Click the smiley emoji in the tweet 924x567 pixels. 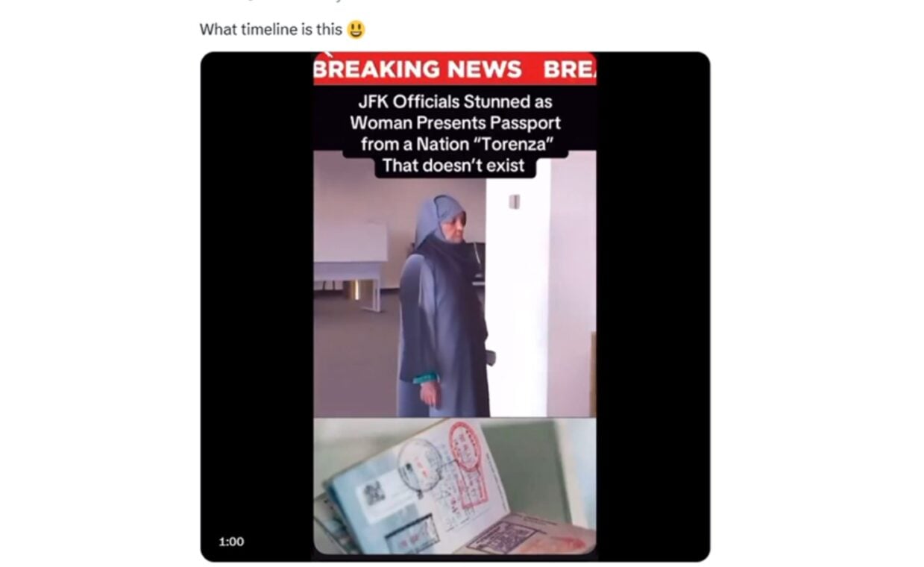(356, 30)
